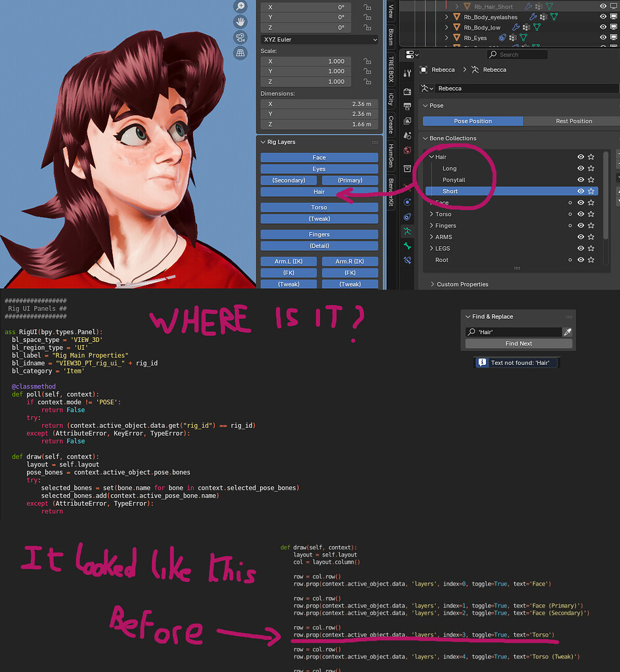Expand Rb_Eyes in the outliner

[447, 37]
